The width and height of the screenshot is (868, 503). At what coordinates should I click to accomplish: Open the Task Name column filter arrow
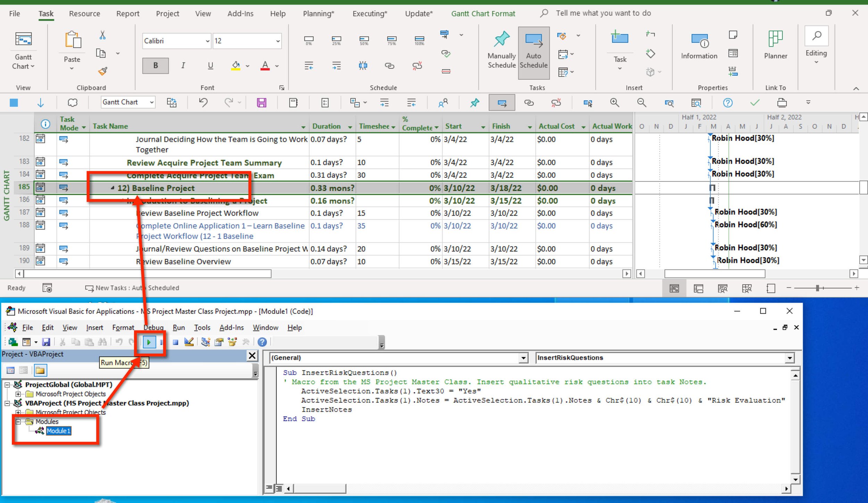(x=303, y=127)
